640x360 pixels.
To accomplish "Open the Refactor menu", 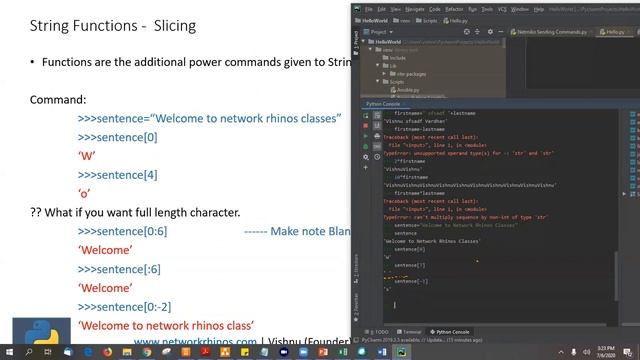I will pos(454,9).
